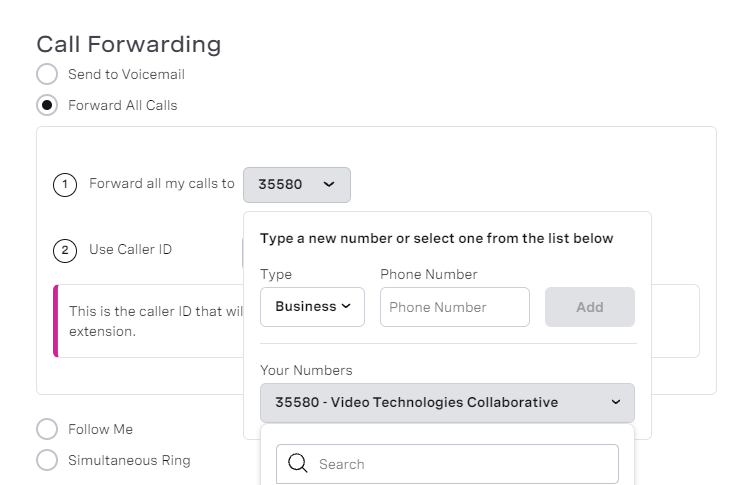Click the pink accent bar on caller ID note

[56, 321]
